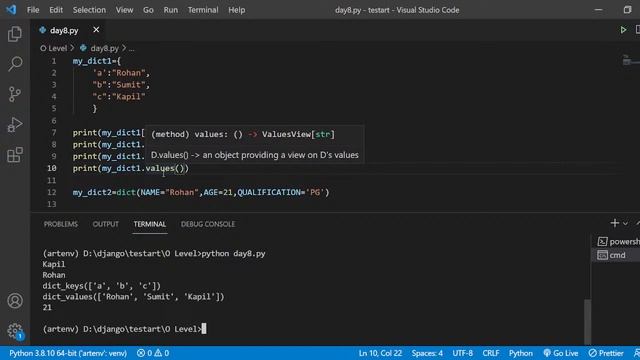Click QUALIFICATION keyword argument on line 12
The height and width of the screenshot is (360, 640).
coord(269,192)
